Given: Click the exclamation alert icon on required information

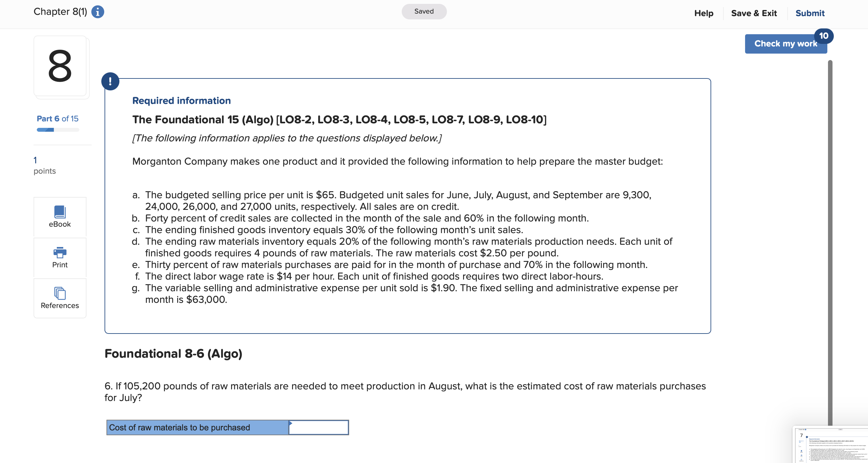Looking at the screenshot, I should tap(111, 81).
